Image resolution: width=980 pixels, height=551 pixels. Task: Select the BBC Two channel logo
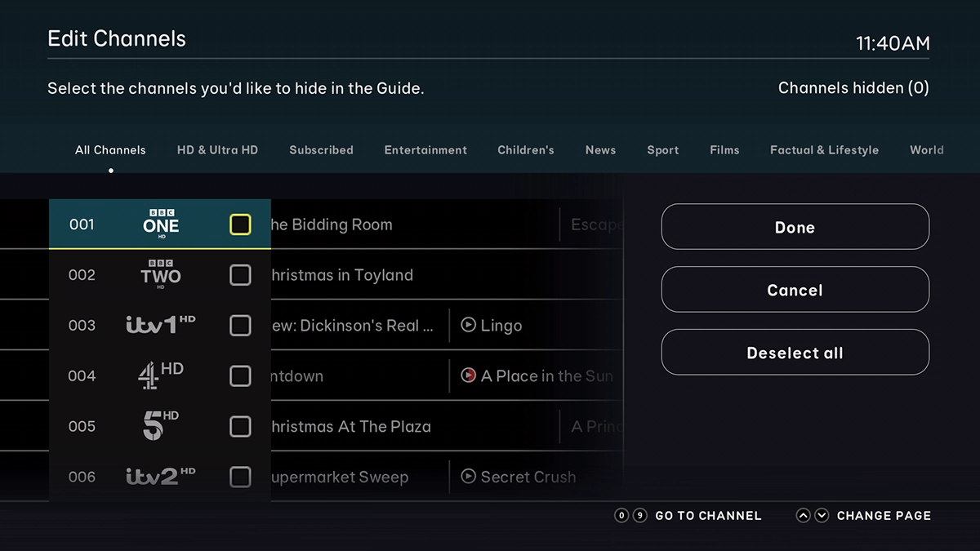[x=160, y=275]
